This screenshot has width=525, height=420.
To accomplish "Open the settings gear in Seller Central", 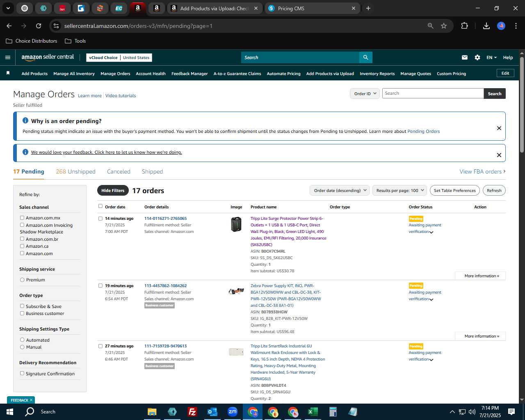I will point(477,57).
